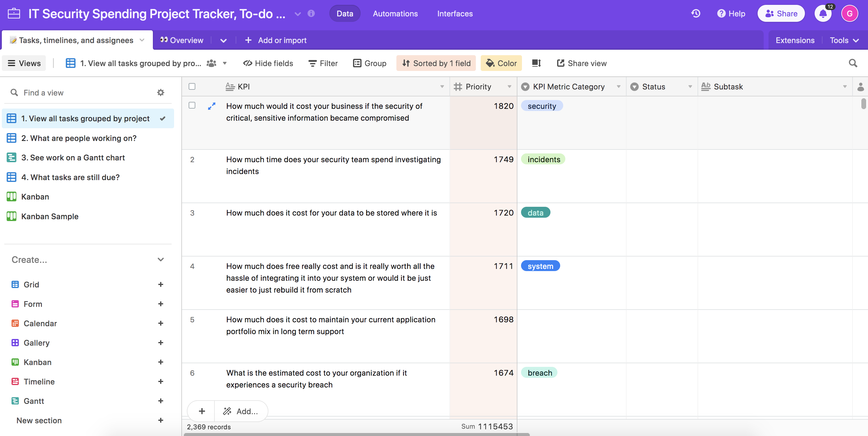
Task: Add a new Kanban view plus
Action: (161, 362)
